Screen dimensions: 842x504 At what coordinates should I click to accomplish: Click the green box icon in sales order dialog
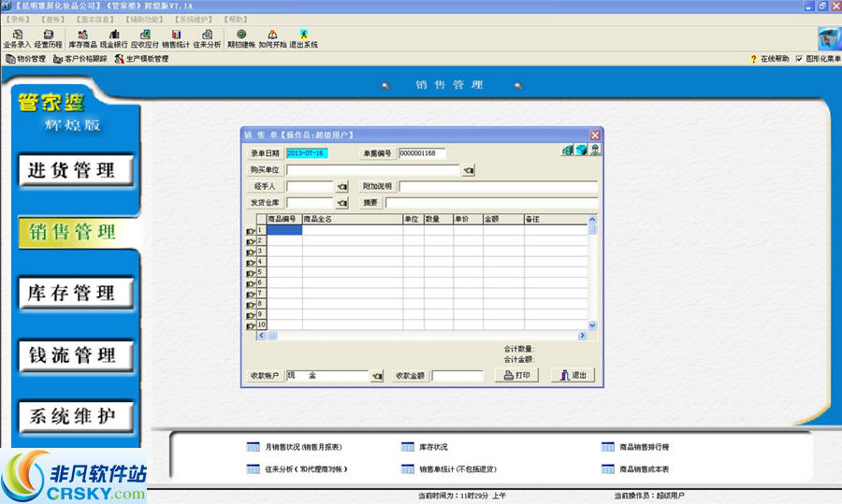(568, 150)
